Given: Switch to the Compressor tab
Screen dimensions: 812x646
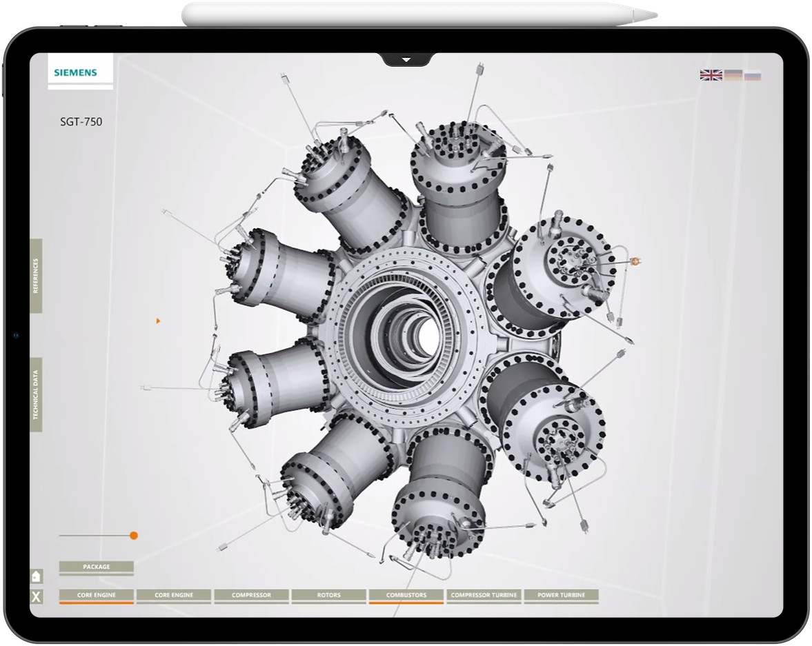Looking at the screenshot, I should [x=252, y=594].
